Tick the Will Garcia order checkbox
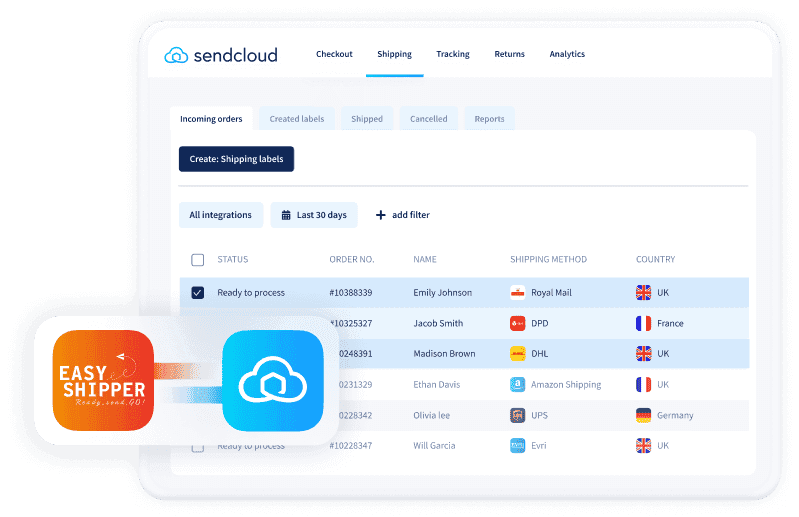The height and width of the screenshot is (517, 799). point(198,448)
